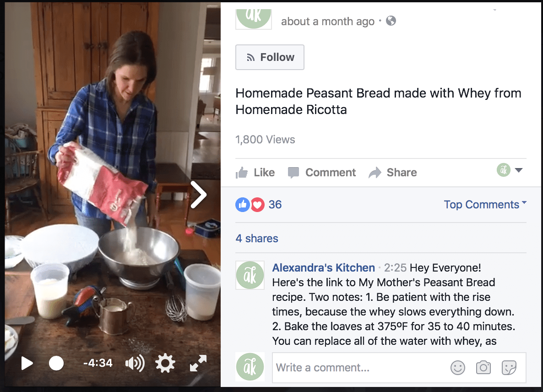This screenshot has width=543, height=392.
Task: Focus the Write a comment field
Action: click(357, 368)
